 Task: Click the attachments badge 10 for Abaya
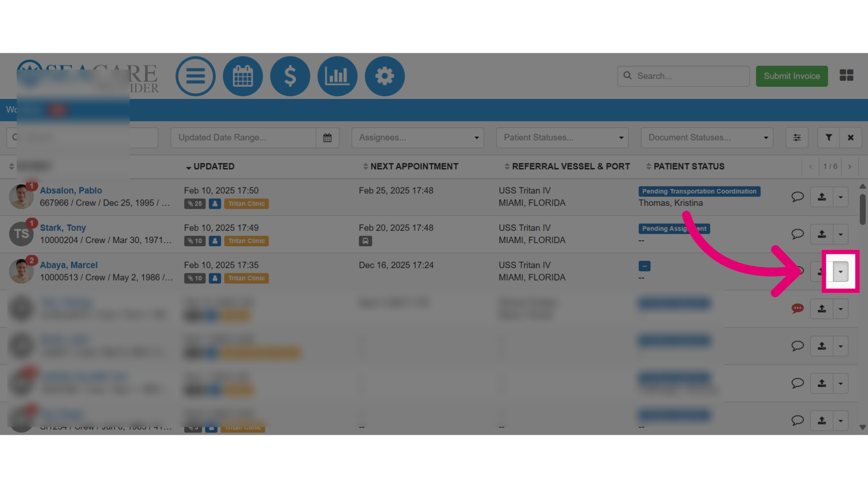[x=195, y=278]
